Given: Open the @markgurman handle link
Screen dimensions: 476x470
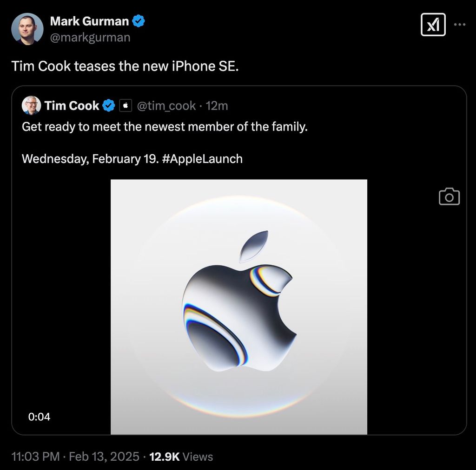Looking at the screenshot, I should [90, 37].
